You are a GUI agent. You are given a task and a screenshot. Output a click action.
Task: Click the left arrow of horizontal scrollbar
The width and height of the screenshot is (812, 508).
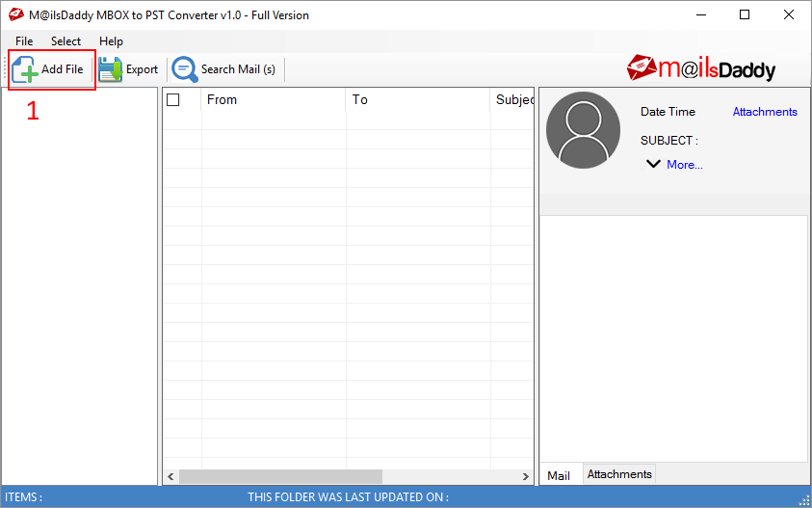click(170, 476)
